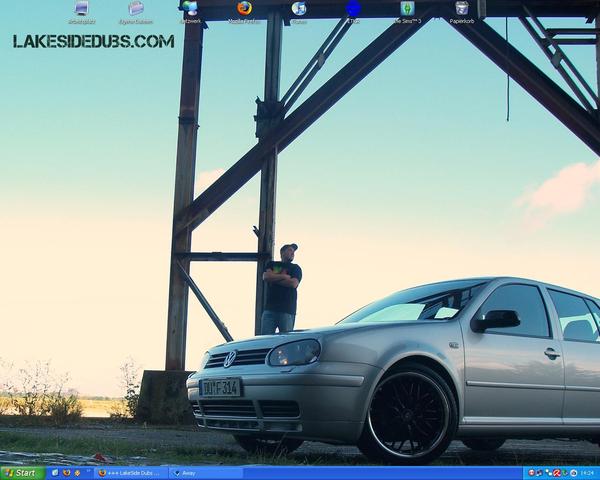Open the Eigene Dateien folder icon

point(136,13)
